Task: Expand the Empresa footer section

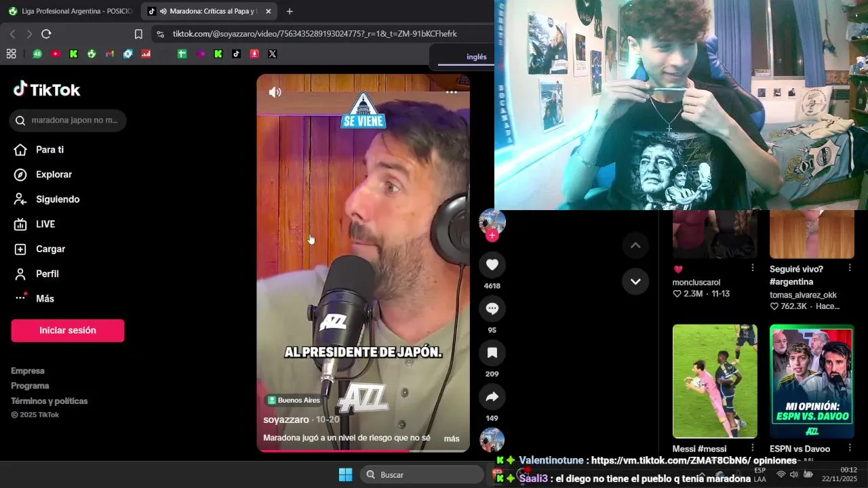Action: tap(28, 371)
